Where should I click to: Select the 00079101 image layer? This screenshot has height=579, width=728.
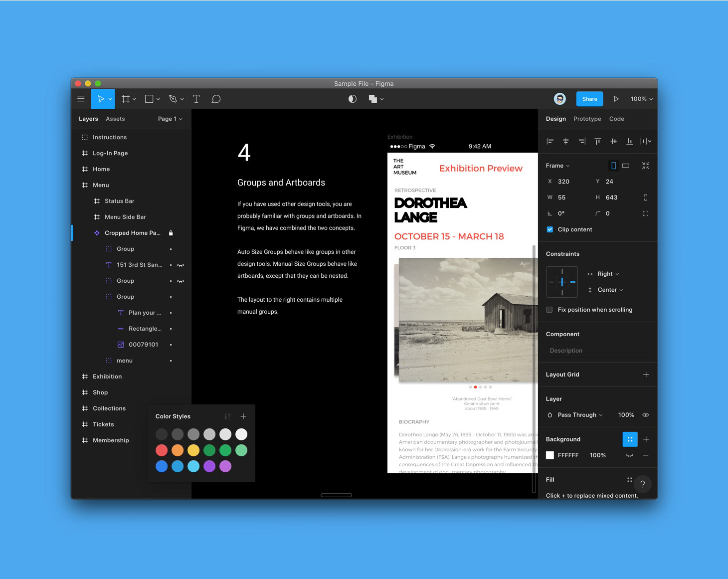click(x=132, y=345)
